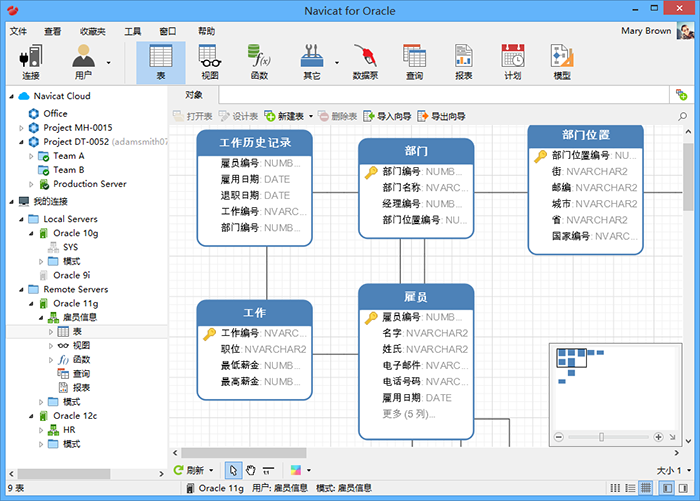Click the Others (其它) toolbar icon
Screen dimensions: 700x501
click(312, 62)
